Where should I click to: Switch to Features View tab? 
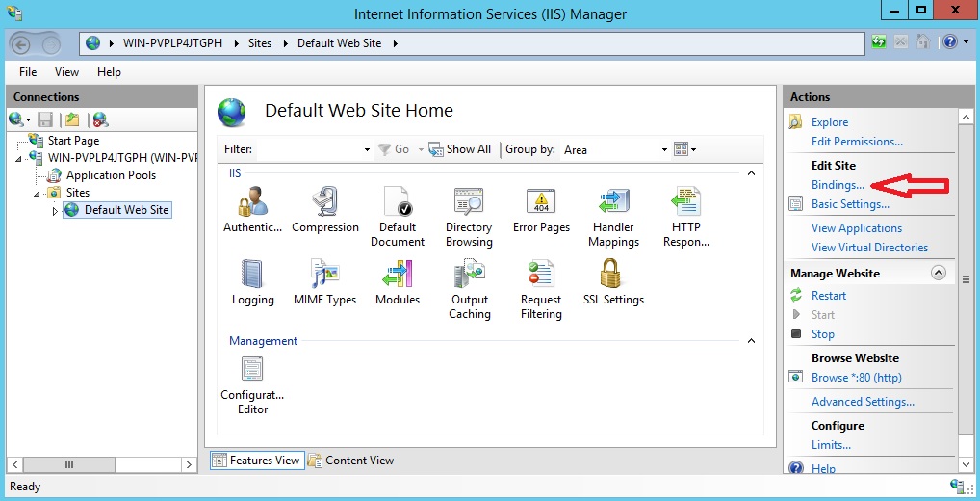[x=257, y=461]
